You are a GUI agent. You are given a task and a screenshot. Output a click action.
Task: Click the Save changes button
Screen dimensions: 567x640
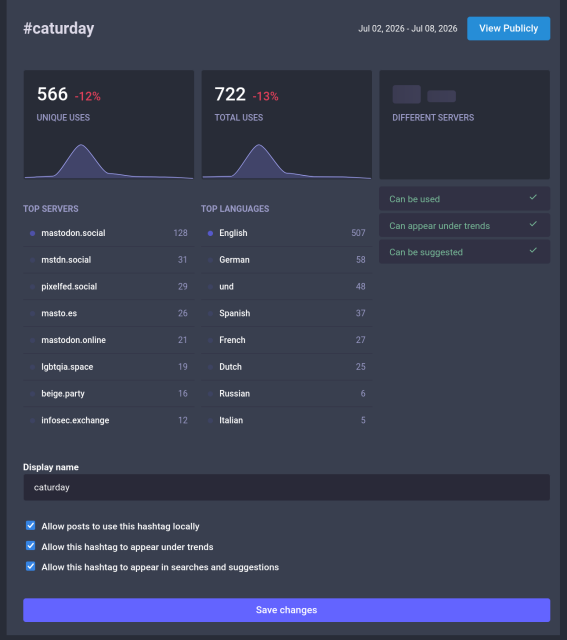click(287, 610)
